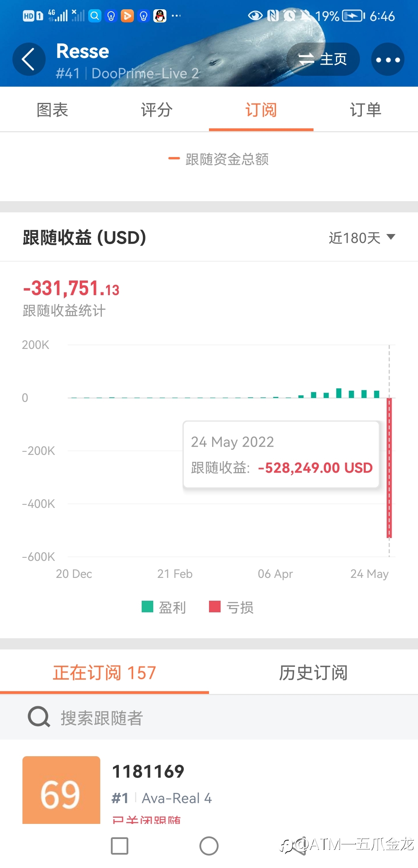Screen dimensions: 418x868
Task: Toggle the 亏损 loss legend item
Action: pos(231,607)
